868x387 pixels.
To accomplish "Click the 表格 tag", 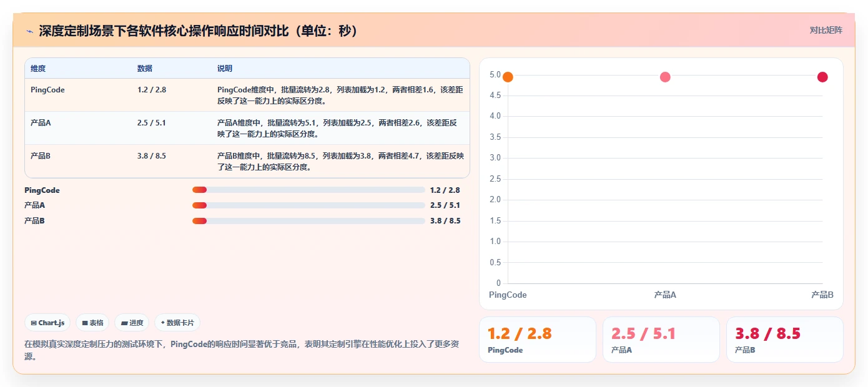I will 92,323.
